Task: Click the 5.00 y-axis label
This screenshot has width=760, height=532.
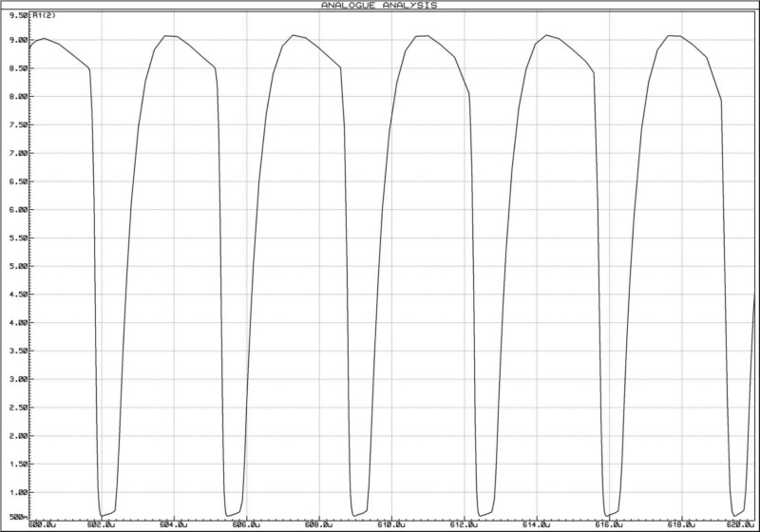Action: 18,266
